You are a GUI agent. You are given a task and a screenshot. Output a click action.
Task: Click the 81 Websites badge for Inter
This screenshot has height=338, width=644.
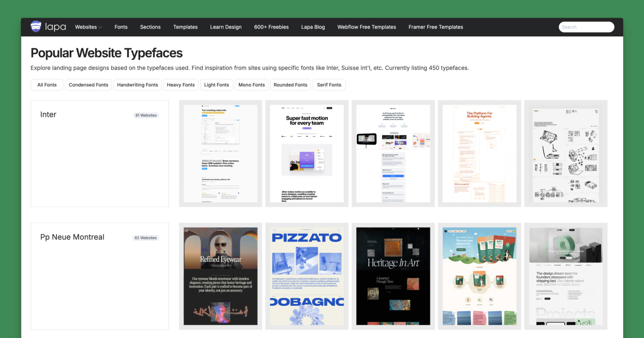click(146, 115)
